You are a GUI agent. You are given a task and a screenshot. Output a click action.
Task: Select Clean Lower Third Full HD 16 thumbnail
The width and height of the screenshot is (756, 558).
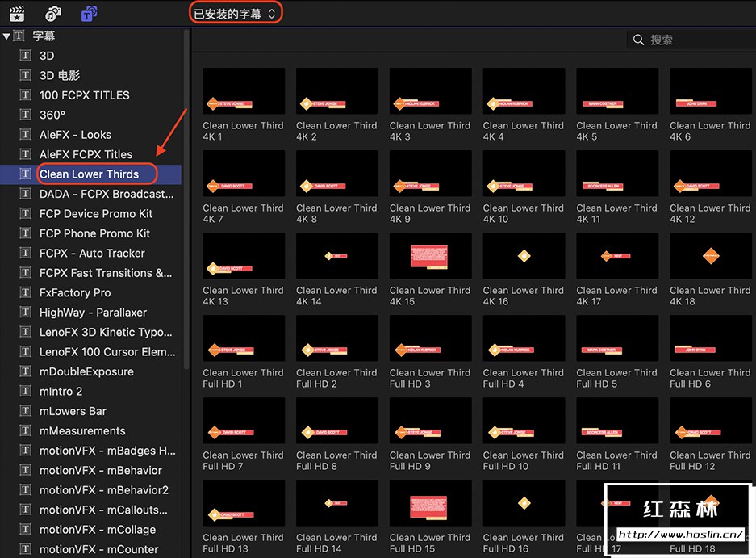(524, 503)
